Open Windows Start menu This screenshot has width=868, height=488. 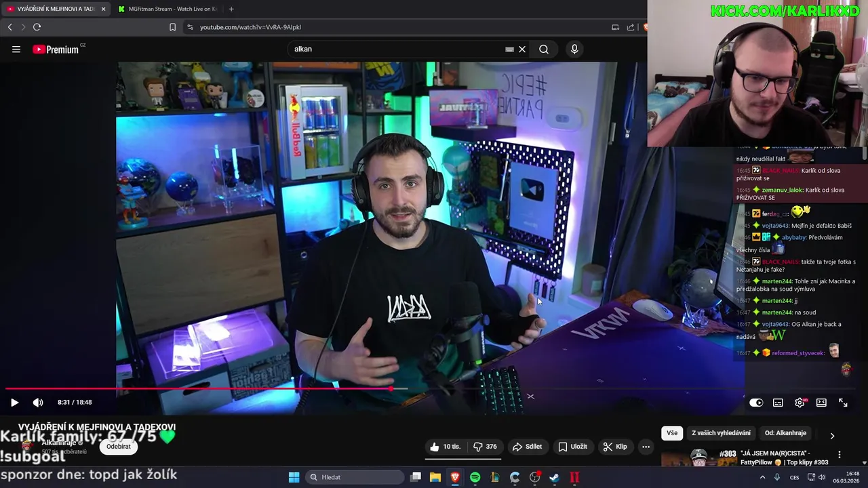[x=294, y=477]
